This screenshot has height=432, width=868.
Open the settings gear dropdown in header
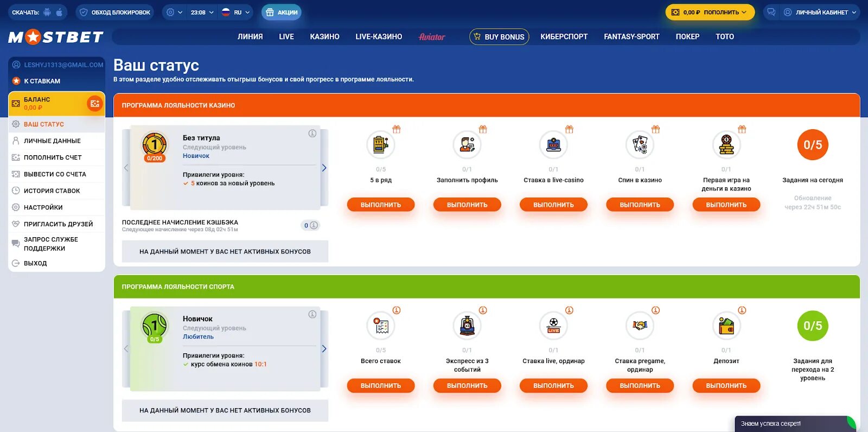(x=174, y=12)
